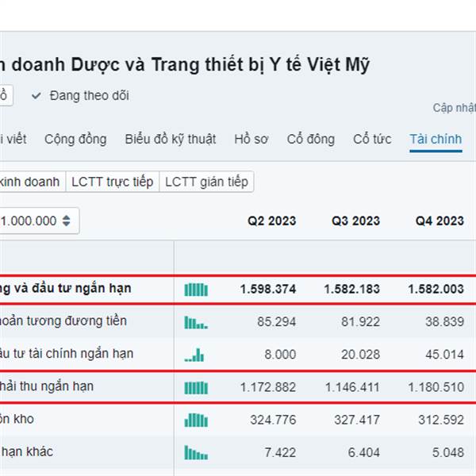This screenshot has width=476, height=476.
Task: Open sparkline chart for hạn khác row
Action: click(x=196, y=453)
